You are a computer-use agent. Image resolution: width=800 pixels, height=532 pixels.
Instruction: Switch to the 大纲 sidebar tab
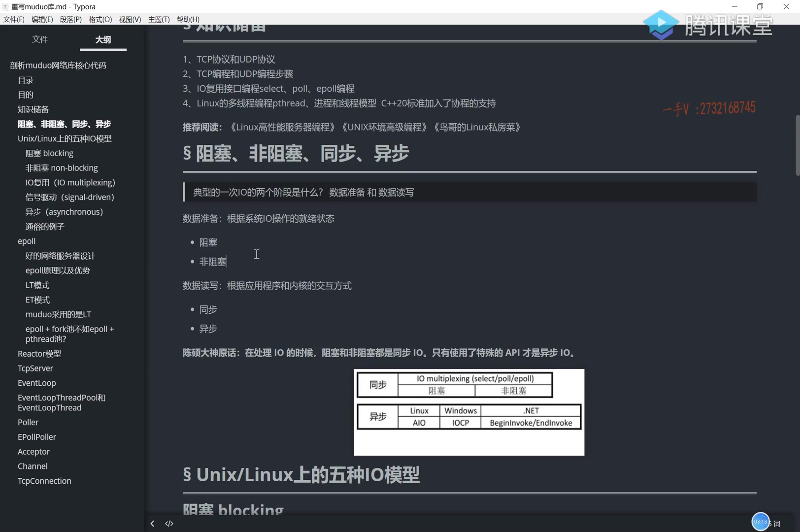103,39
